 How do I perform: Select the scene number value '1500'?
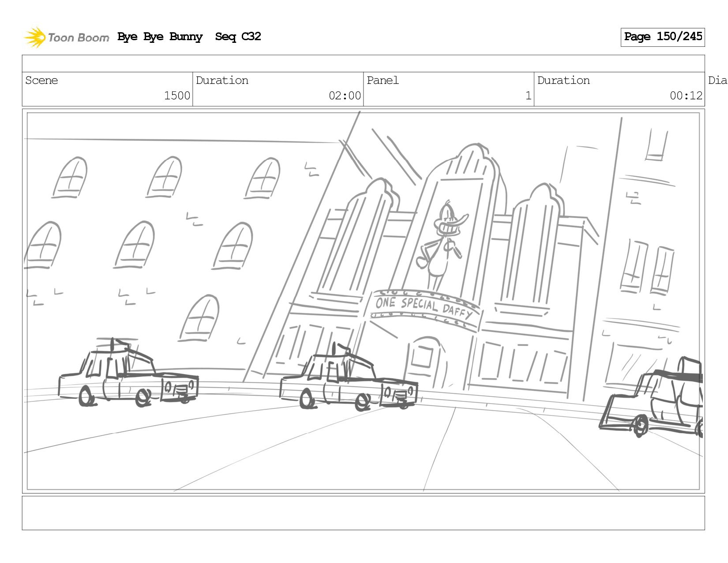[177, 96]
